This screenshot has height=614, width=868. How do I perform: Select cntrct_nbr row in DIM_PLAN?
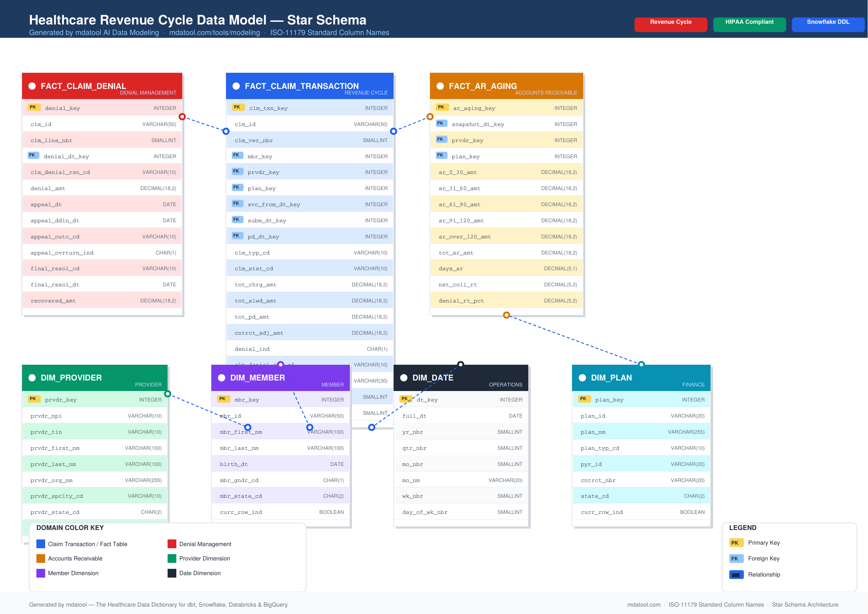click(642, 480)
